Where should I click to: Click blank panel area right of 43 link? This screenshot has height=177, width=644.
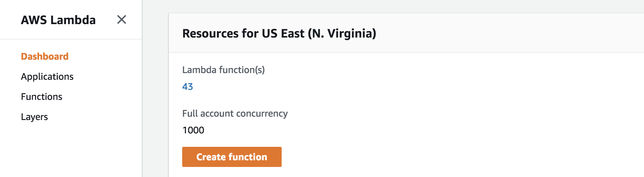point(403,86)
